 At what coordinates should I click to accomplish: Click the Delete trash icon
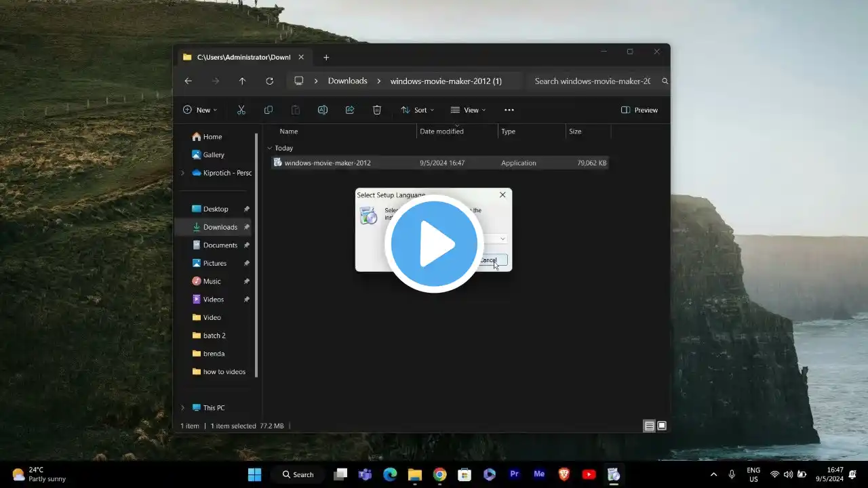pos(377,110)
